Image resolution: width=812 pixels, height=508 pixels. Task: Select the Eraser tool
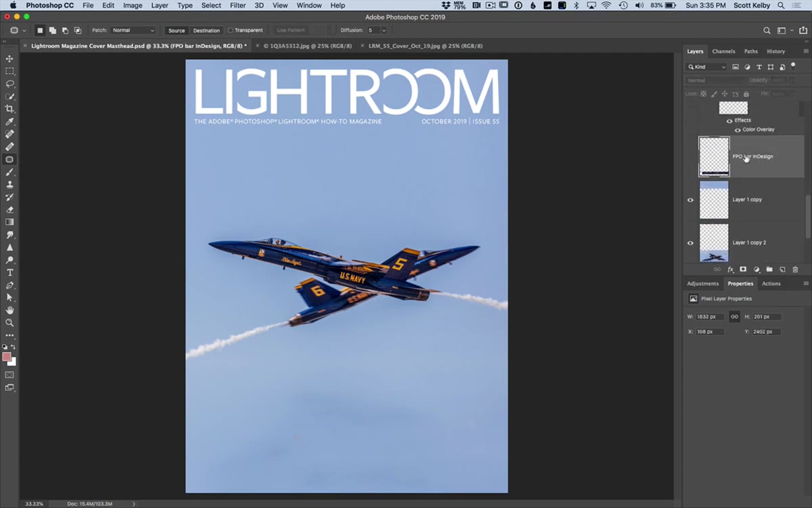[x=9, y=209]
